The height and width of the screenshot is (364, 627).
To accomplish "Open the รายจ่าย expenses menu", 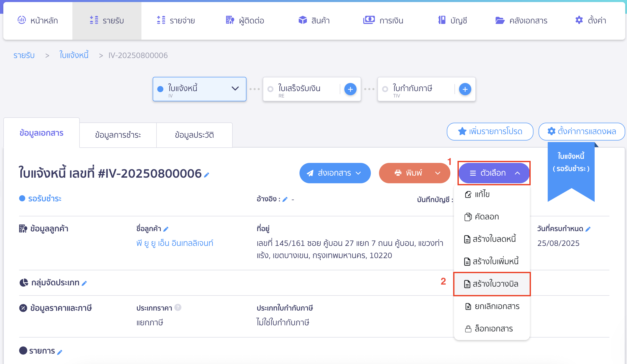I will pos(176,20).
